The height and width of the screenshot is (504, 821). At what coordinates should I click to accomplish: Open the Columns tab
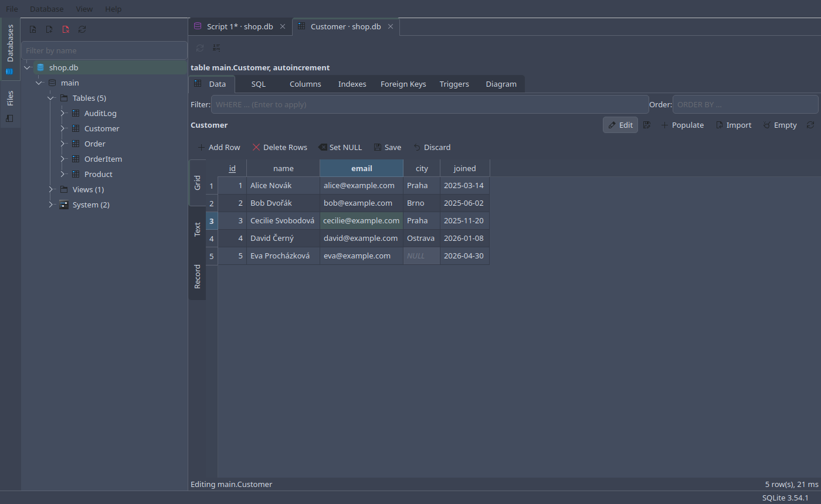coord(306,84)
